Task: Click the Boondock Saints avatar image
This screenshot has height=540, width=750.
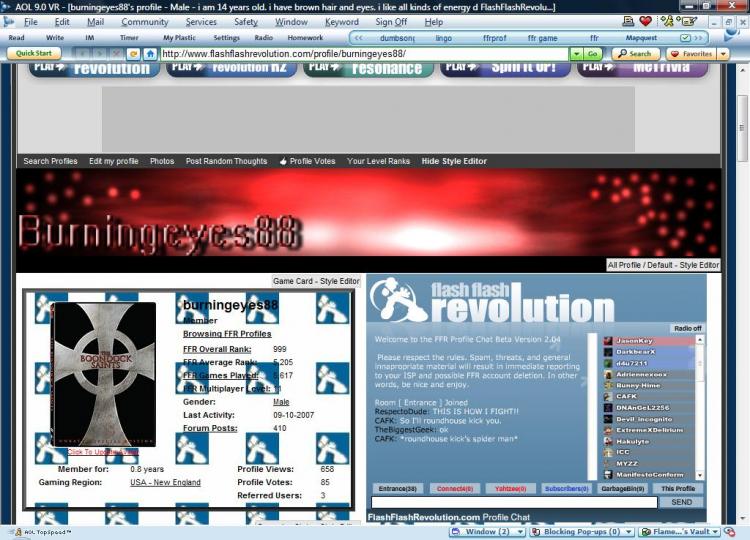Action: pos(103,374)
